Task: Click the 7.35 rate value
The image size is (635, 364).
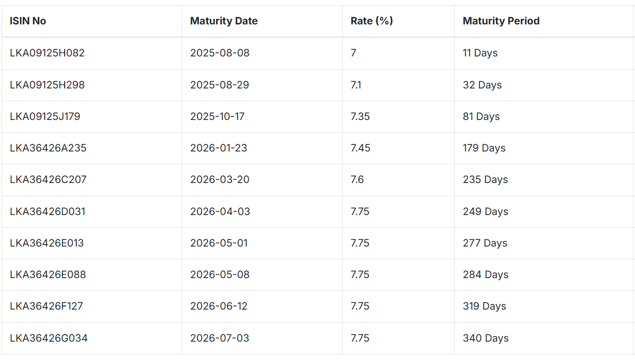Action: (360, 116)
